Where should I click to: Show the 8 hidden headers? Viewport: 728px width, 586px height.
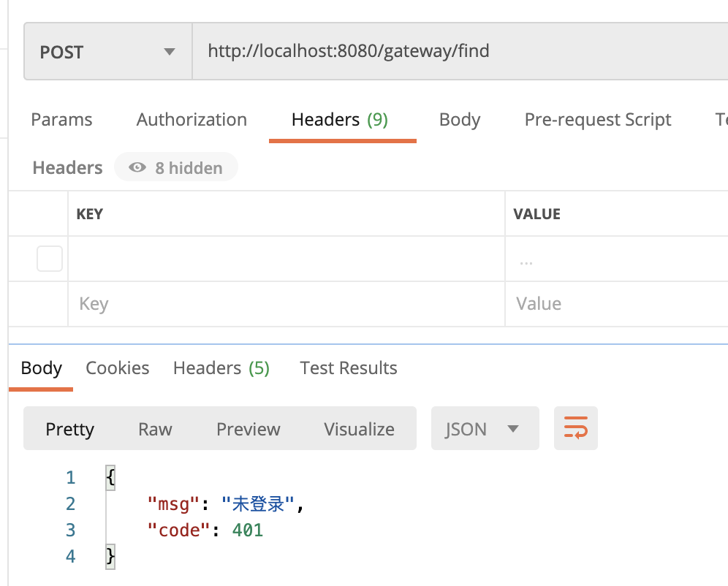(x=175, y=167)
